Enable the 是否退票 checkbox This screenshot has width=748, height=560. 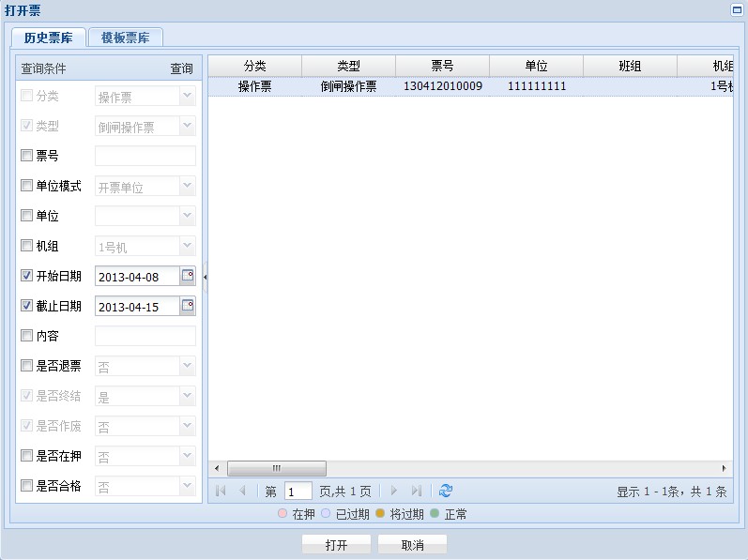tap(26, 366)
